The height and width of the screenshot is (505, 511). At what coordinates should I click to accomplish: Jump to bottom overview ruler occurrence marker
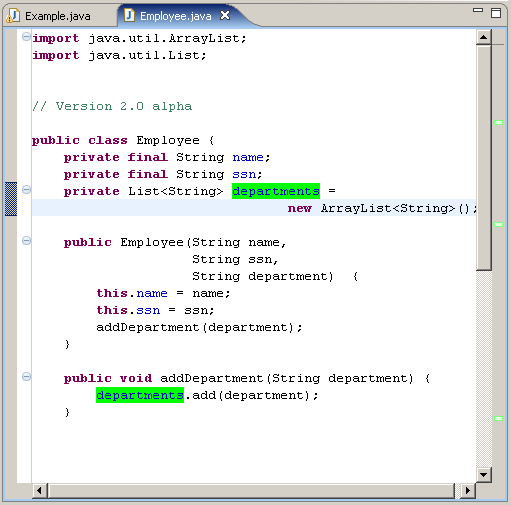499,418
